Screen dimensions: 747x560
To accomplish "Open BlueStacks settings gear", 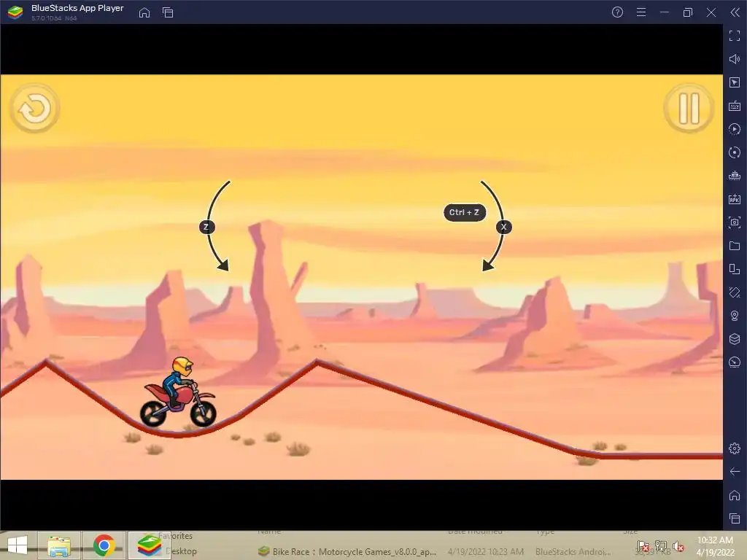I will click(x=735, y=448).
